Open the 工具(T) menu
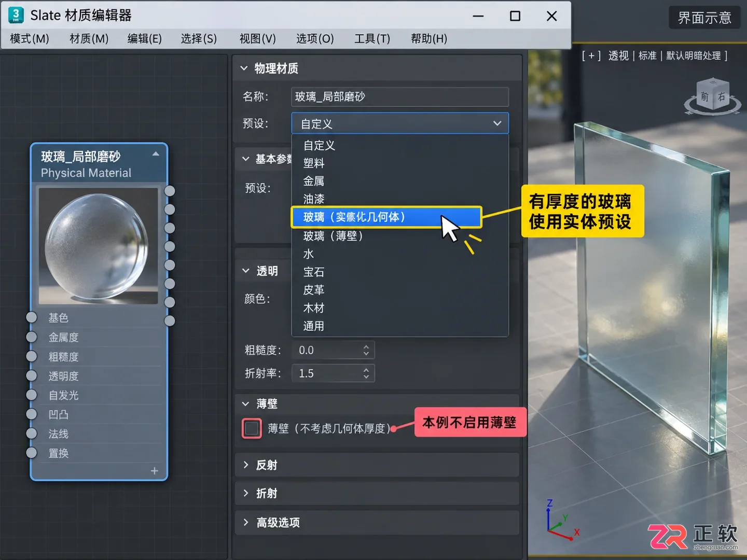 click(372, 39)
